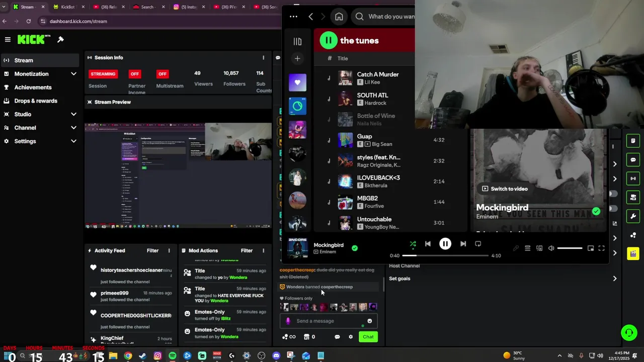Create new Spotify playlist plus icon
Viewport: 644px width, 362px height.
(x=297, y=59)
